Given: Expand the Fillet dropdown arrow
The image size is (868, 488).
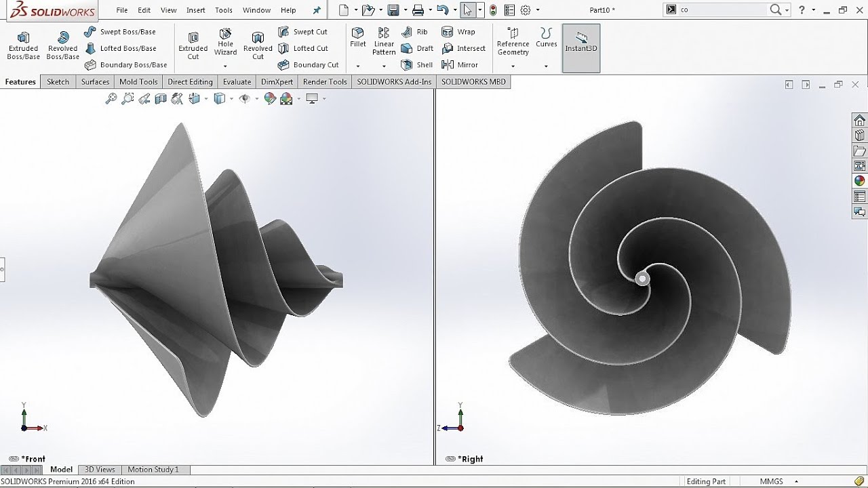Looking at the screenshot, I should click(357, 66).
